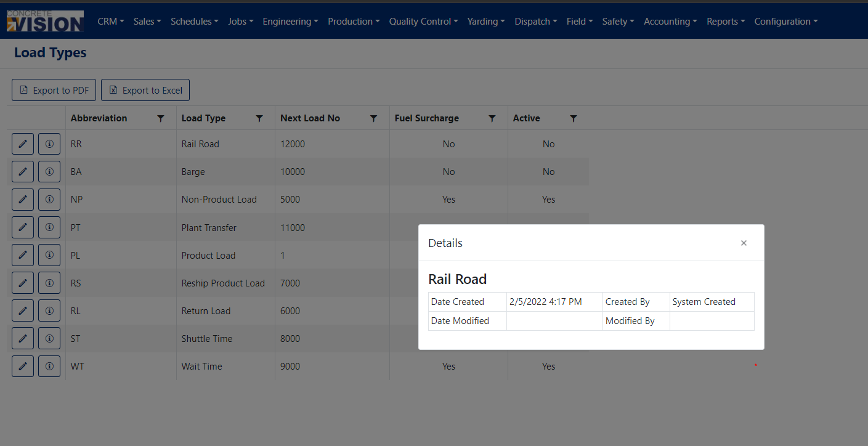Open info for Return Load row
Screen dimensions: 868x446
point(49,310)
